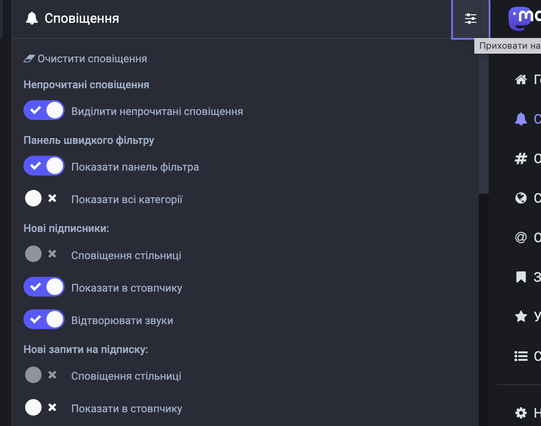Turn off Відтворювати звуки for new followers

click(44, 319)
